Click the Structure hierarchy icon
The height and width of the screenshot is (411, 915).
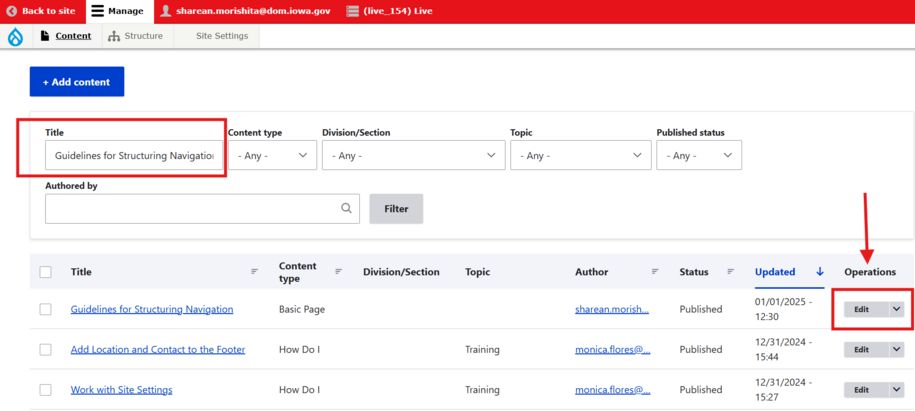tap(114, 36)
